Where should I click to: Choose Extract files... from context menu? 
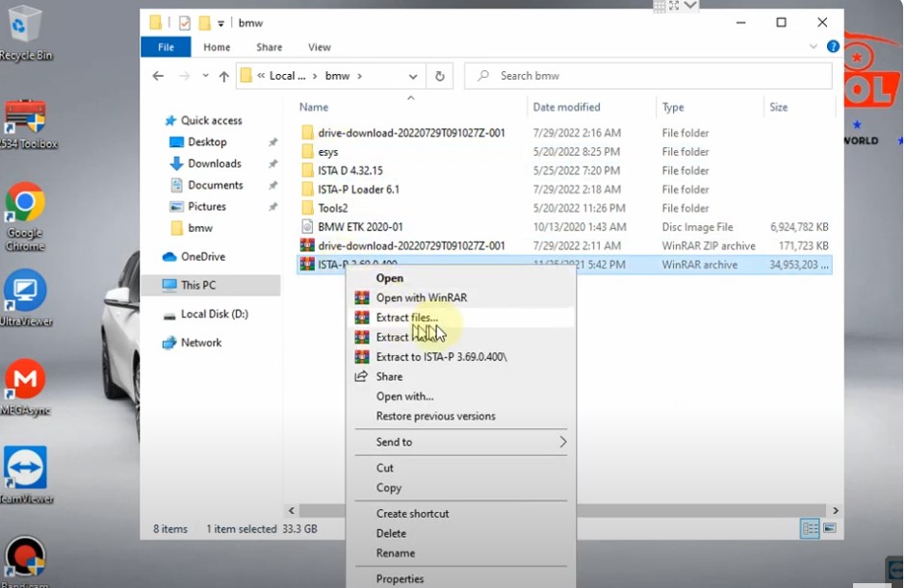pos(406,318)
